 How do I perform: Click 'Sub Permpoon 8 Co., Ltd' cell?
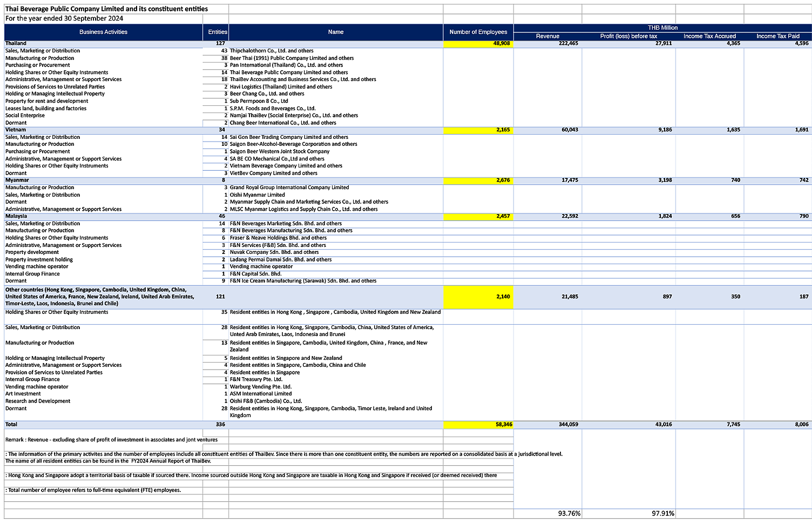[x=259, y=101]
